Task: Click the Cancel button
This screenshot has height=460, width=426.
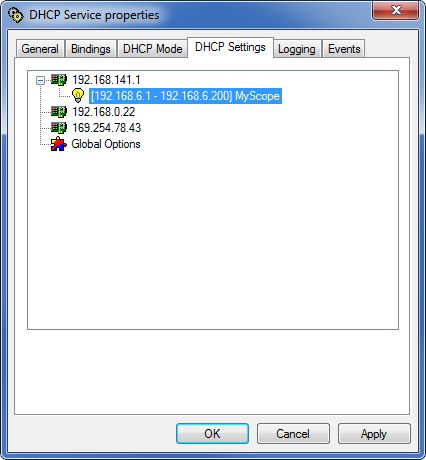Action: (293, 434)
